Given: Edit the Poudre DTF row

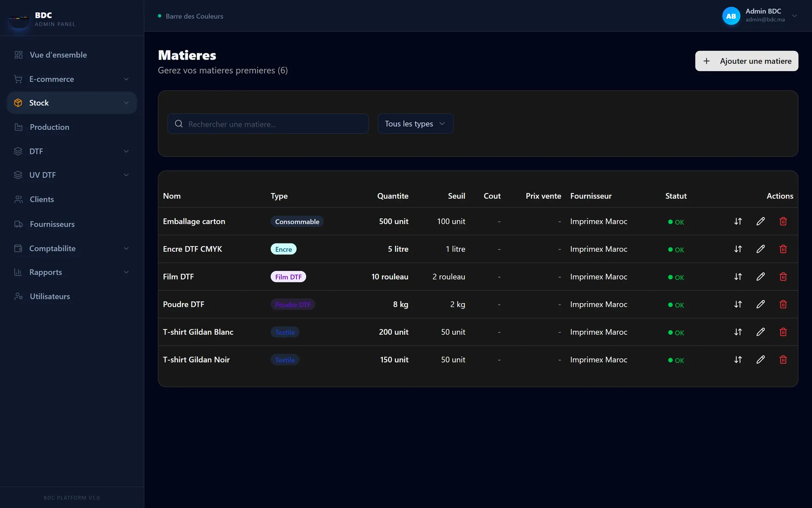Looking at the screenshot, I should pos(760,304).
